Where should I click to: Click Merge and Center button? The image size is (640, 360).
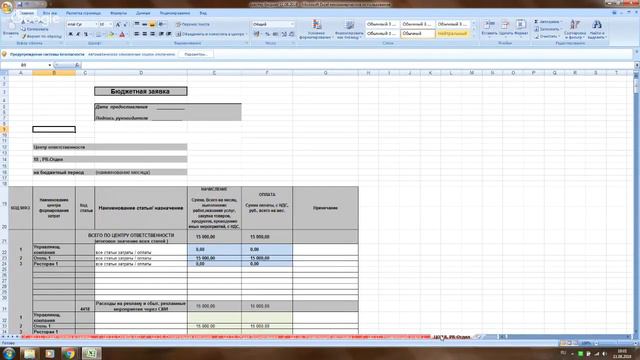pos(210,34)
